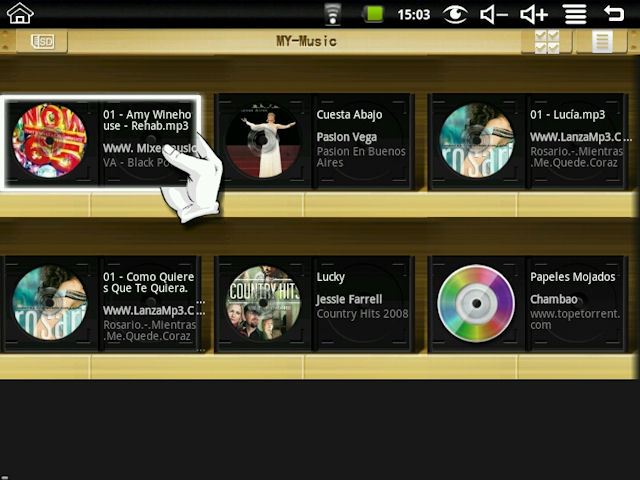Screen dimensions: 640x480
Task: Tap Rosario Mientras album under Lucía.mp3
Action: click(577, 157)
